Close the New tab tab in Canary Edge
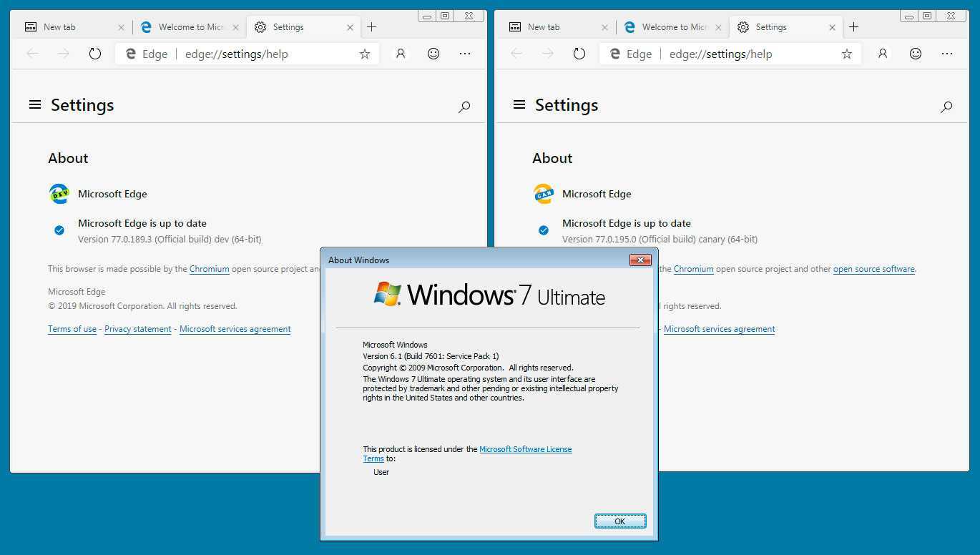This screenshot has width=980, height=555. 605,28
